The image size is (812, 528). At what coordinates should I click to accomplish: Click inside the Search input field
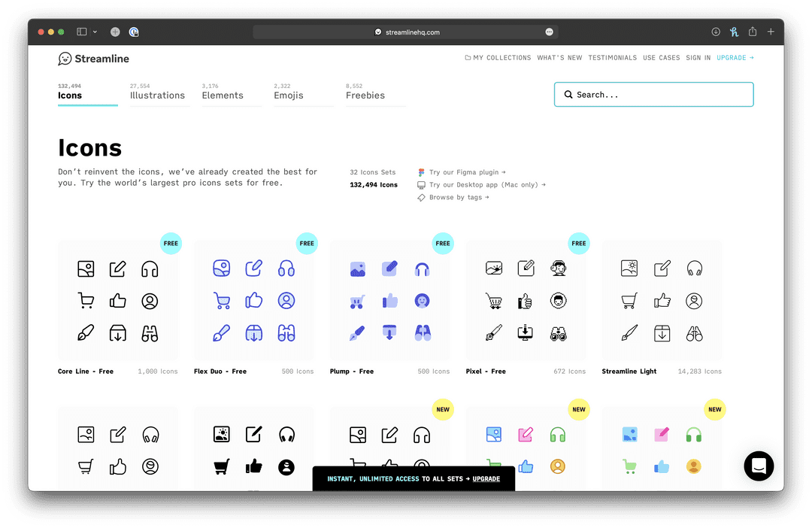[653, 94]
